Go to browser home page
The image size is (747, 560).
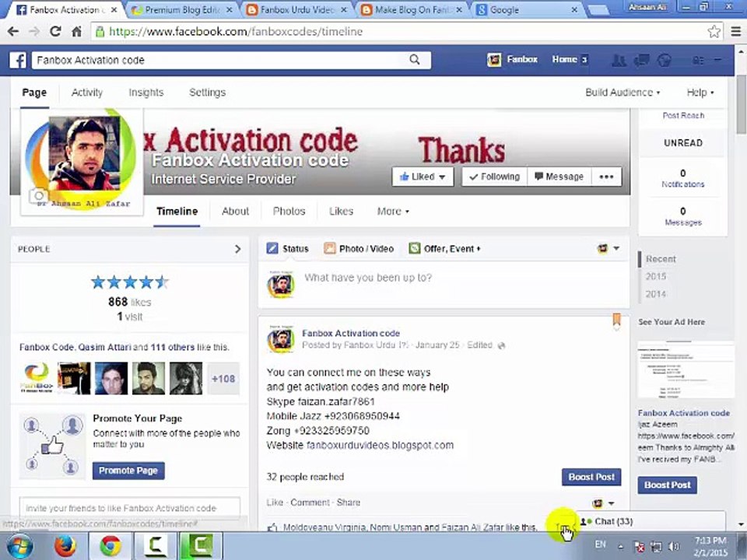pyautogui.click(x=76, y=31)
